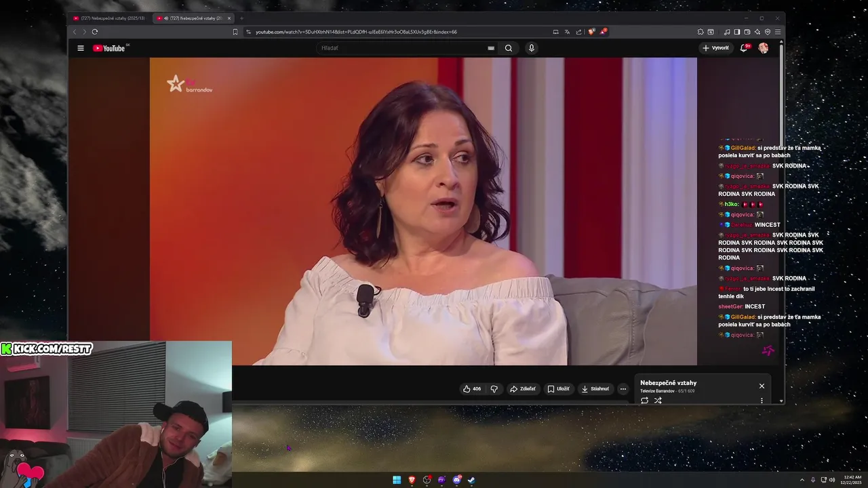
Task: Click sheetGer's INCEST chat message
Action: coord(742,306)
